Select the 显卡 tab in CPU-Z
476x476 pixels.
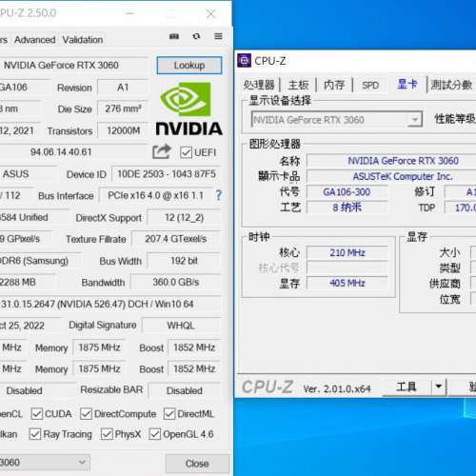[x=407, y=85]
